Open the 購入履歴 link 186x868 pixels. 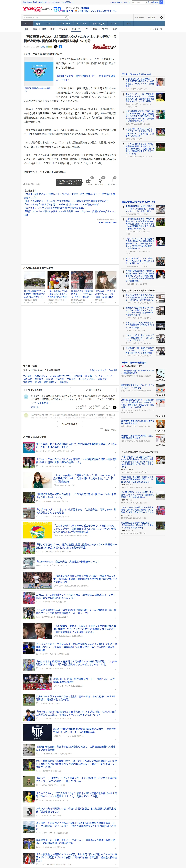coord(152,18)
